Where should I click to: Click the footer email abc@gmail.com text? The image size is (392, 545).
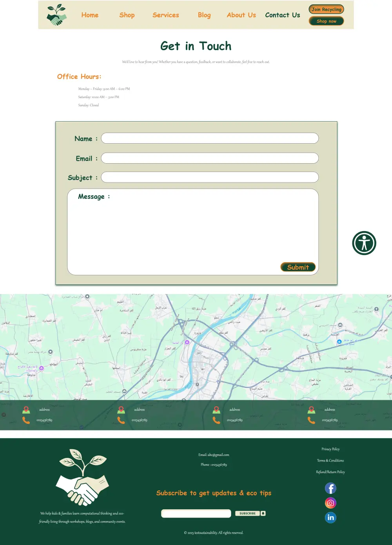(x=214, y=455)
